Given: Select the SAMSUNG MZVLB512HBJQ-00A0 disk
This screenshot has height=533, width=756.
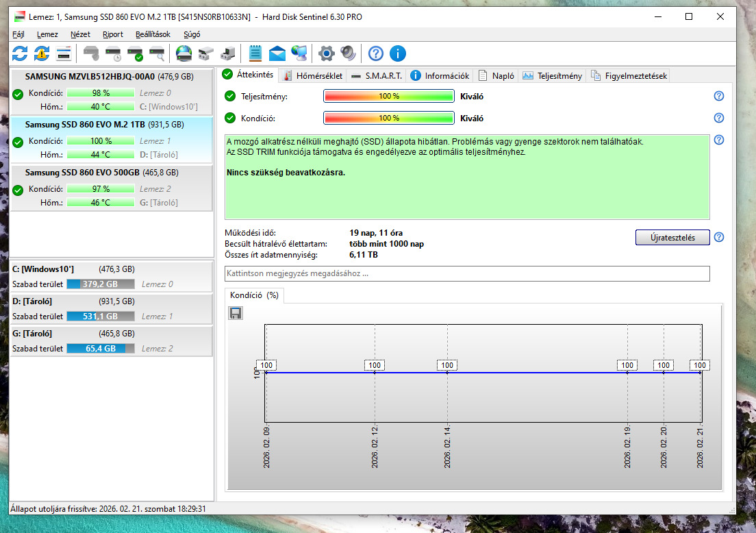Looking at the screenshot, I should (x=112, y=92).
